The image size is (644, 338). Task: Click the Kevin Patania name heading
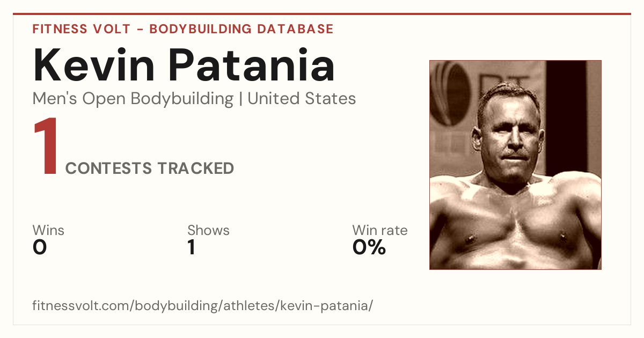184,65
